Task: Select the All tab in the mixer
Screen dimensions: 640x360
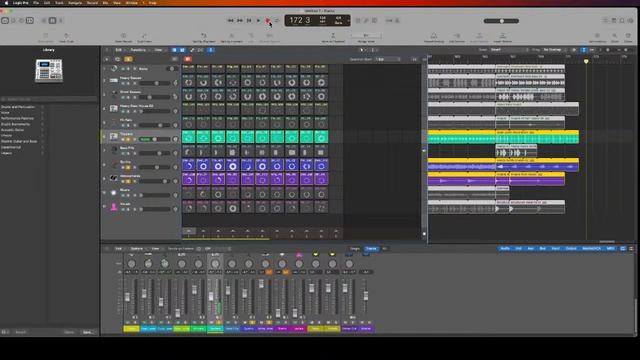Action: (384, 249)
